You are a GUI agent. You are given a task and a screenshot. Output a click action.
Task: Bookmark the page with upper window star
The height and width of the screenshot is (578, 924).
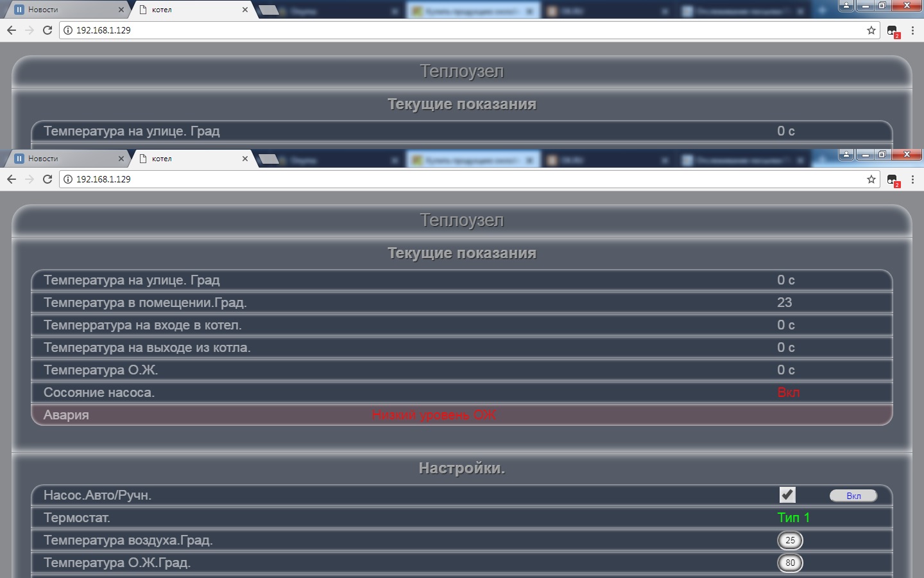871,30
